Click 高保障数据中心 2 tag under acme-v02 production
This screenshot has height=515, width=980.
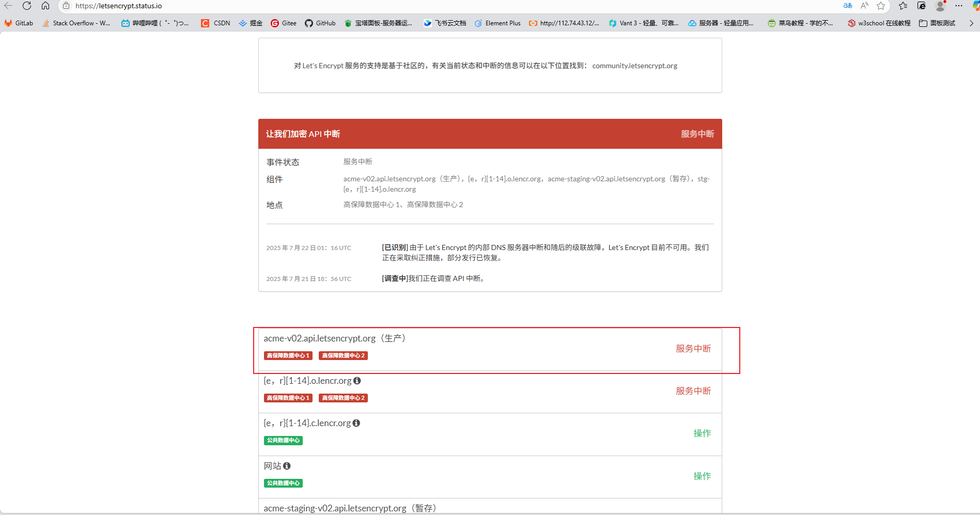pyautogui.click(x=343, y=356)
